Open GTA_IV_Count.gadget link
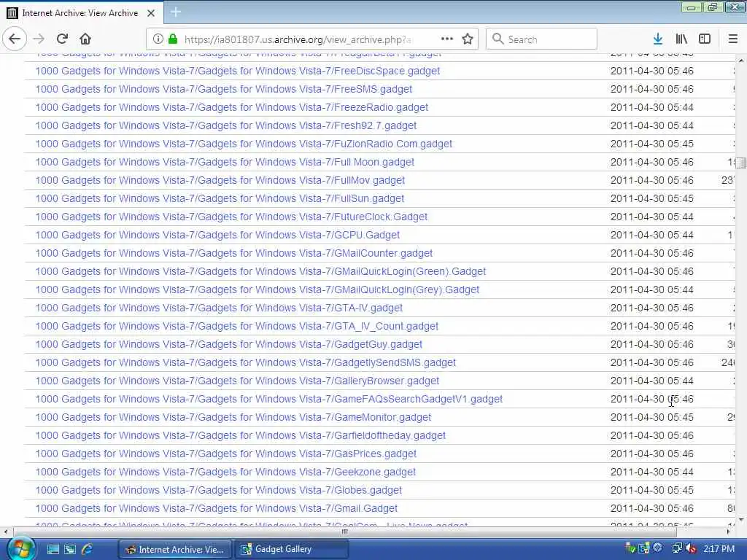Image resolution: width=747 pixels, height=560 pixels. click(x=237, y=326)
